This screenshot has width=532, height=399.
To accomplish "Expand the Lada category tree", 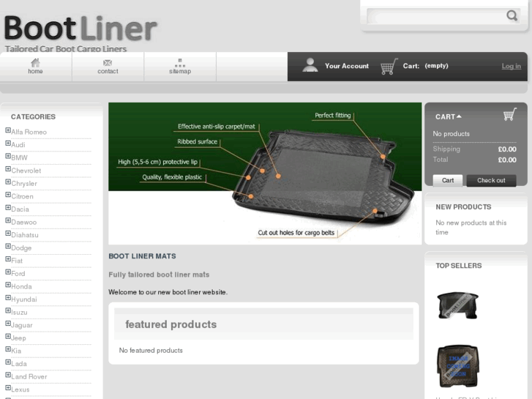I will click(8, 362).
